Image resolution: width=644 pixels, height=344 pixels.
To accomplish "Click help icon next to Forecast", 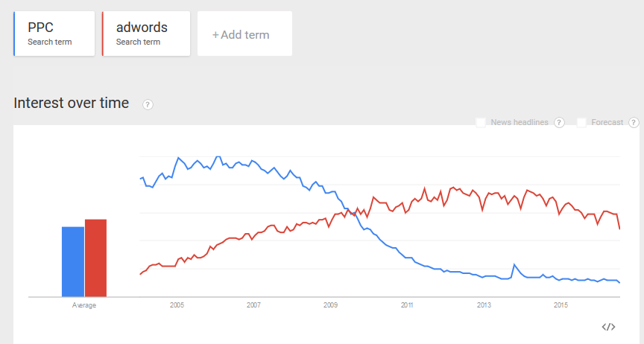I will [634, 122].
